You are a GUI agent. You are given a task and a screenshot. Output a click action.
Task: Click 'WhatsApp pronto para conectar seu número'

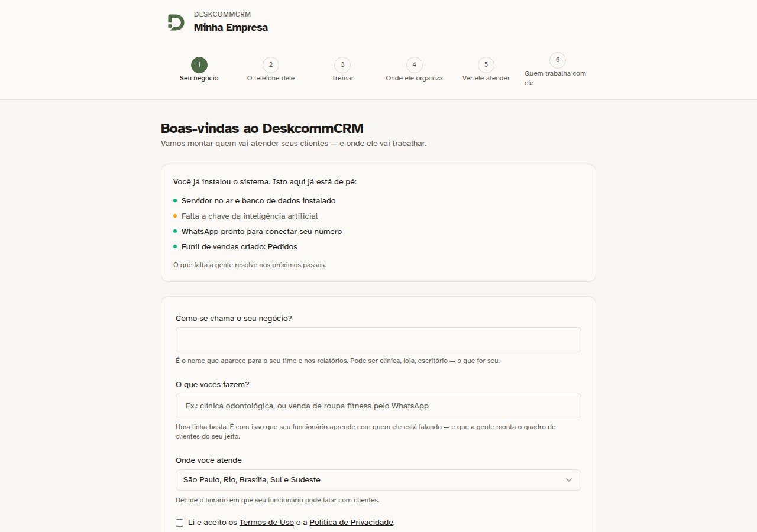[261, 232]
